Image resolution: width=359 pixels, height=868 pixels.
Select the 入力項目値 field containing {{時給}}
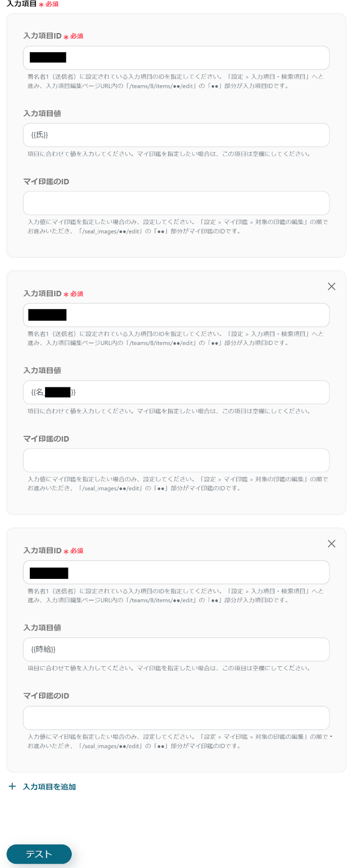(x=176, y=649)
